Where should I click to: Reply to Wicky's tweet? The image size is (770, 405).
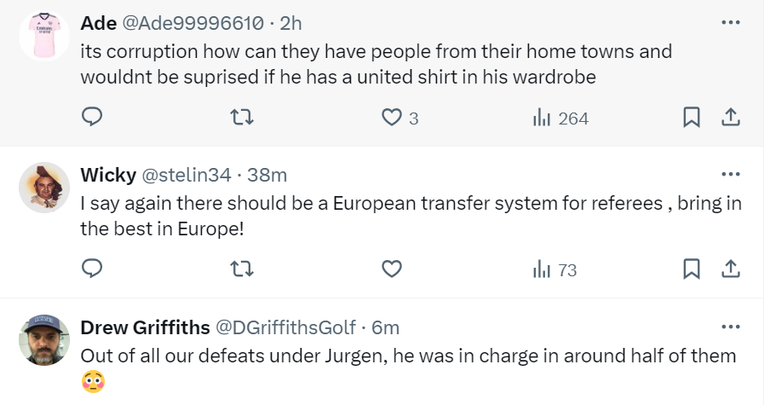(x=92, y=269)
